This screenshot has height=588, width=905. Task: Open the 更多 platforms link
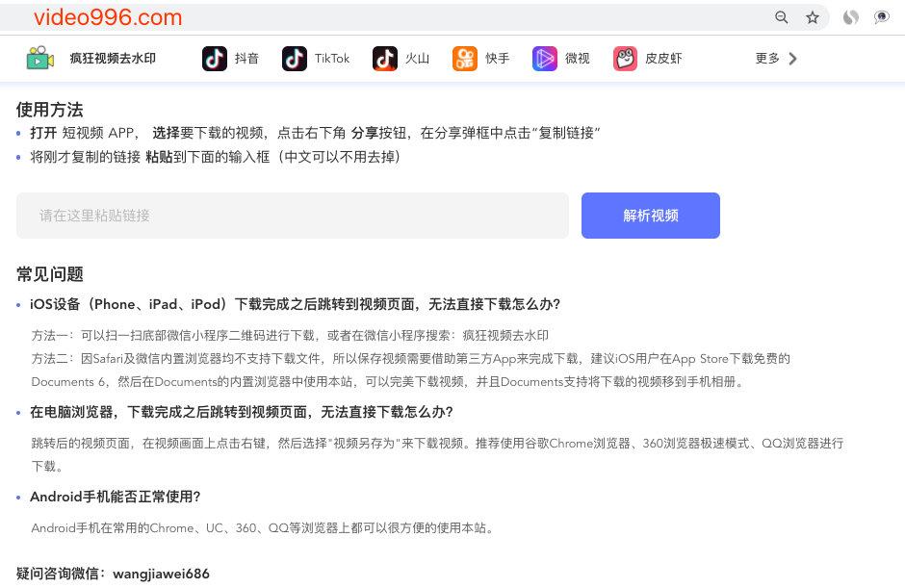click(x=767, y=59)
